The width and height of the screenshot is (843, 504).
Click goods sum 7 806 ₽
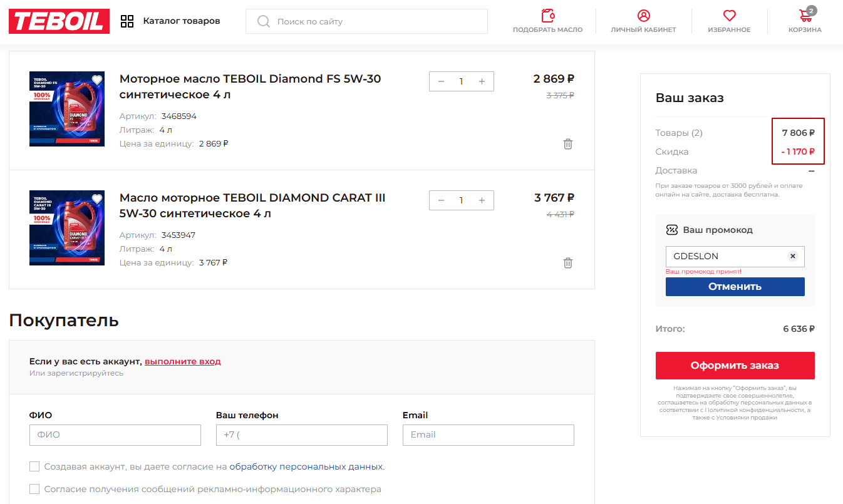click(799, 133)
